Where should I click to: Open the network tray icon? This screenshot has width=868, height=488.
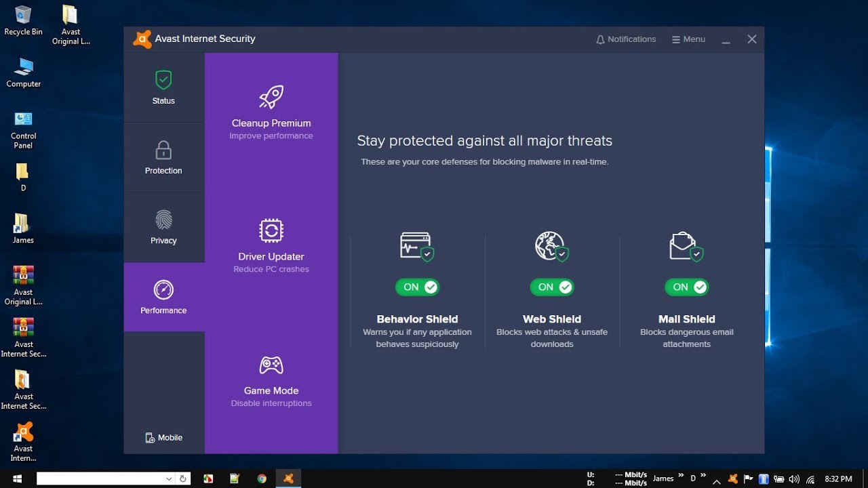tap(810, 479)
